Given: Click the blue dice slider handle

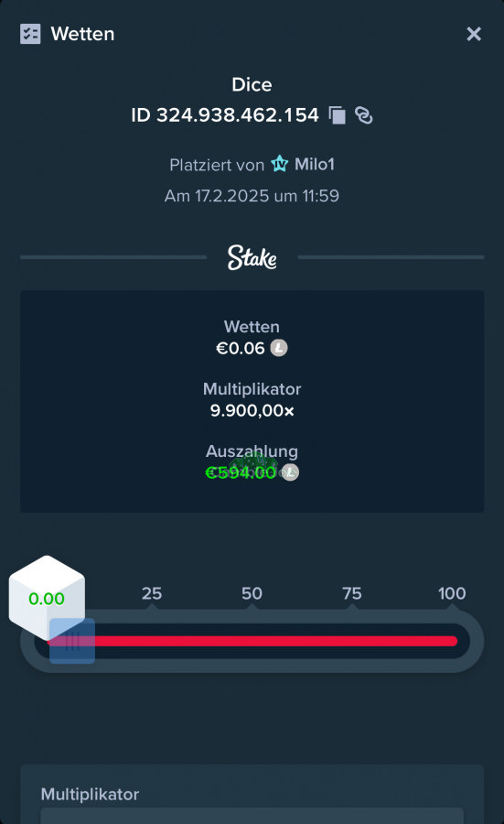Looking at the screenshot, I should (x=72, y=641).
